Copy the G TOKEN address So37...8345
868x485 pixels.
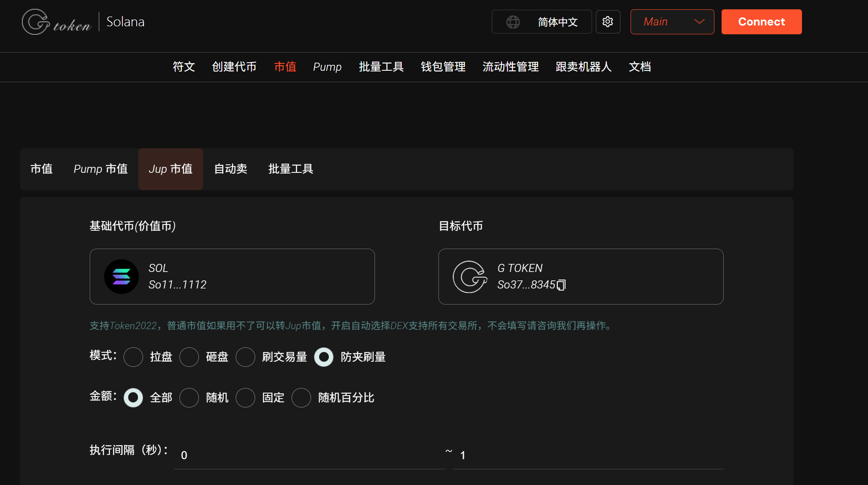click(x=561, y=285)
